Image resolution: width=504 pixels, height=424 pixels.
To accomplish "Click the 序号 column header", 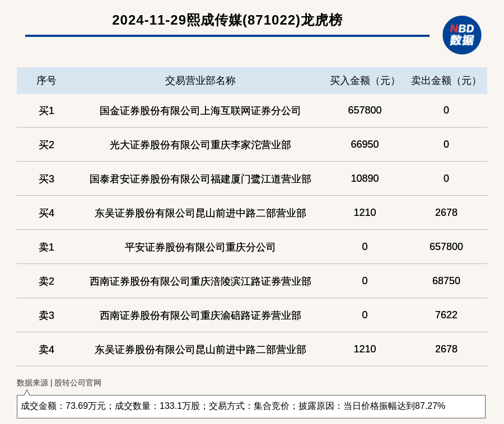I will pyautogui.click(x=46, y=81).
